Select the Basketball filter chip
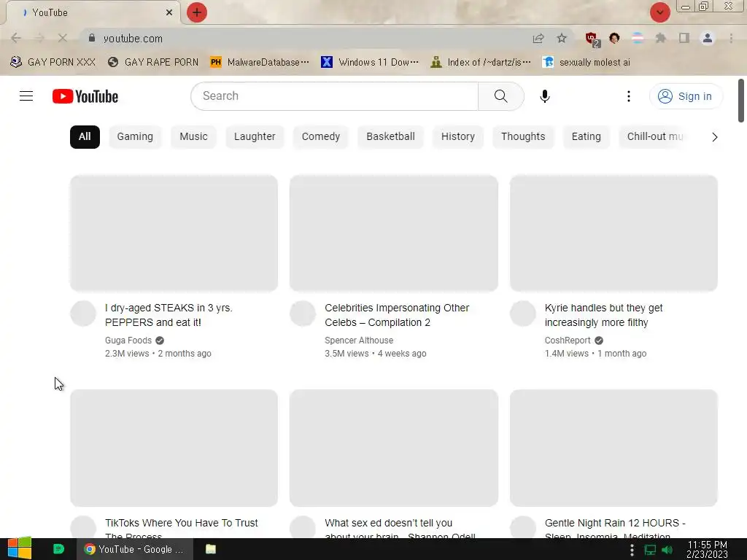Image resolution: width=747 pixels, height=560 pixels. 390,136
